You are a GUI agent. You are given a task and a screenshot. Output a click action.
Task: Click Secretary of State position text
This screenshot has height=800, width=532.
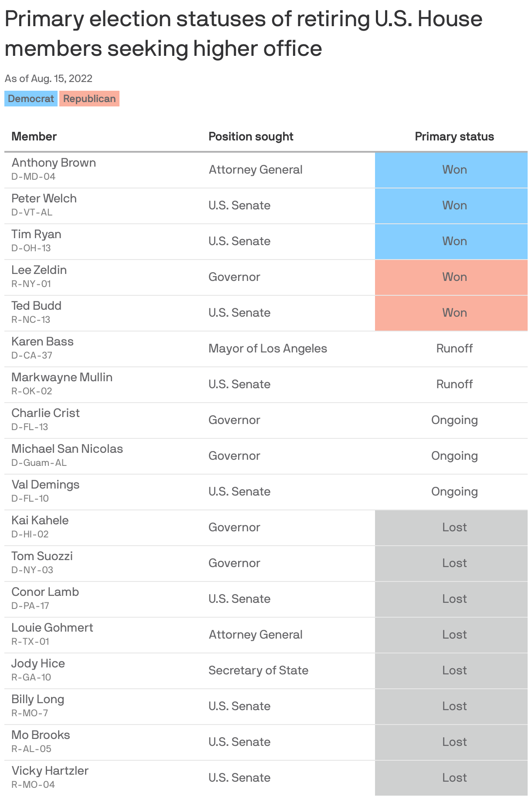[x=258, y=670]
